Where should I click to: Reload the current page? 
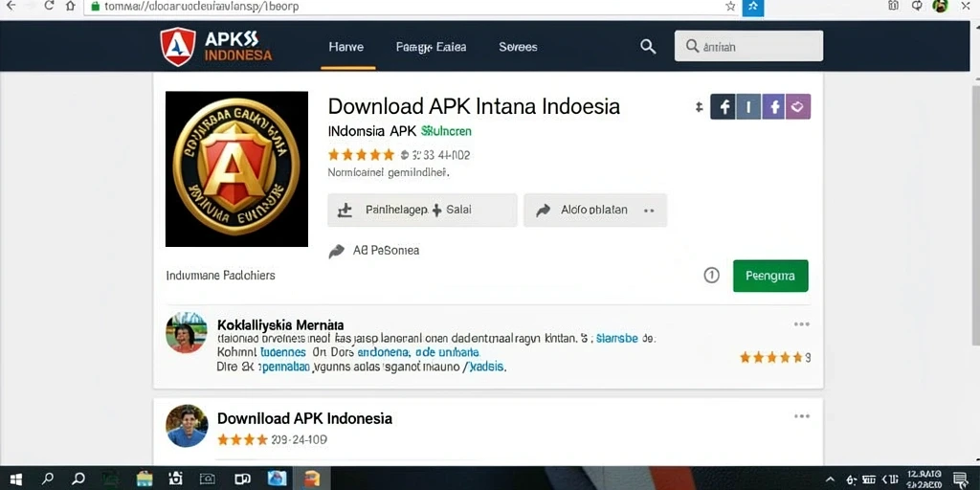point(49,6)
